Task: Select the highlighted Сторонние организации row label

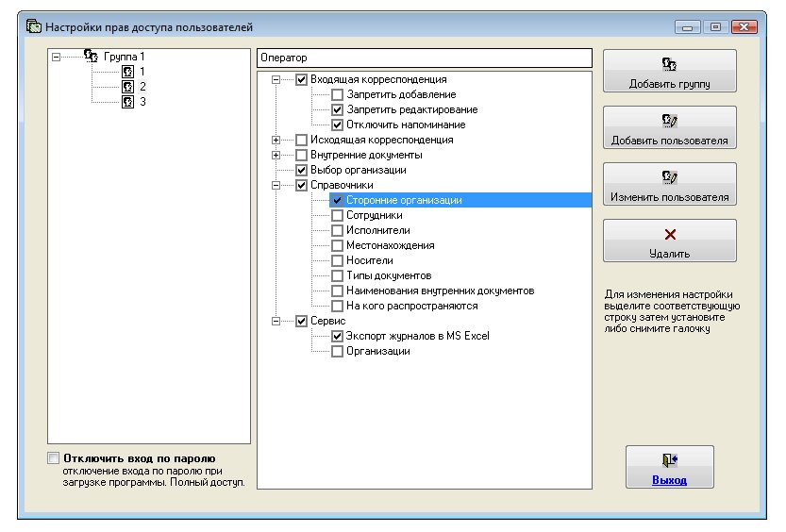Action: [x=404, y=200]
